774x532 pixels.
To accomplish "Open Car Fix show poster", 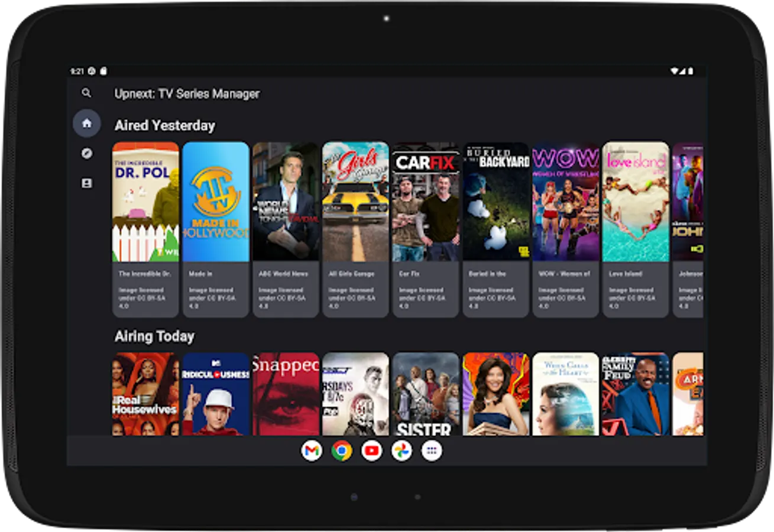I will click(426, 202).
